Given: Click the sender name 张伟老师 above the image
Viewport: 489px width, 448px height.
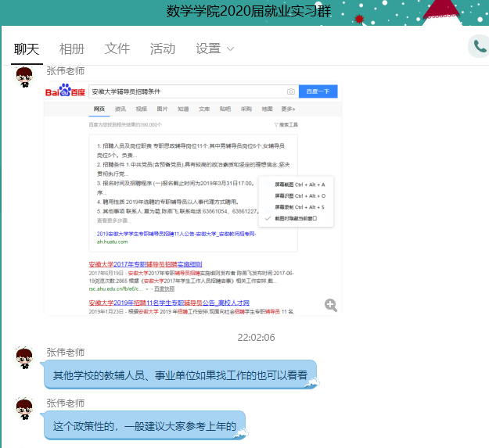Looking at the screenshot, I should tap(66, 71).
